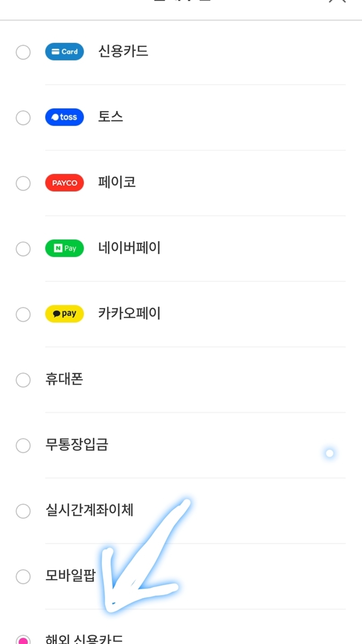Select the 모바일팝 radio button
The height and width of the screenshot is (644, 362).
(x=23, y=577)
